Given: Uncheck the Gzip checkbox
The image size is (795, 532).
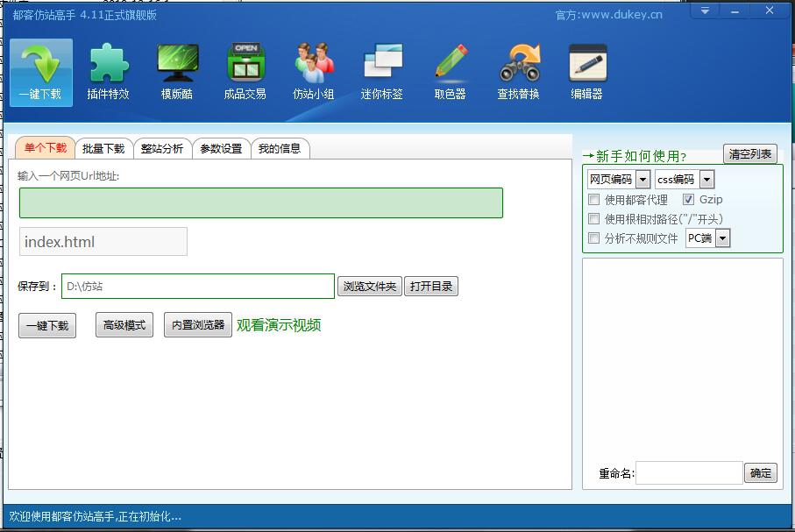Looking at the screenshot, I should [x=688, y=200].
